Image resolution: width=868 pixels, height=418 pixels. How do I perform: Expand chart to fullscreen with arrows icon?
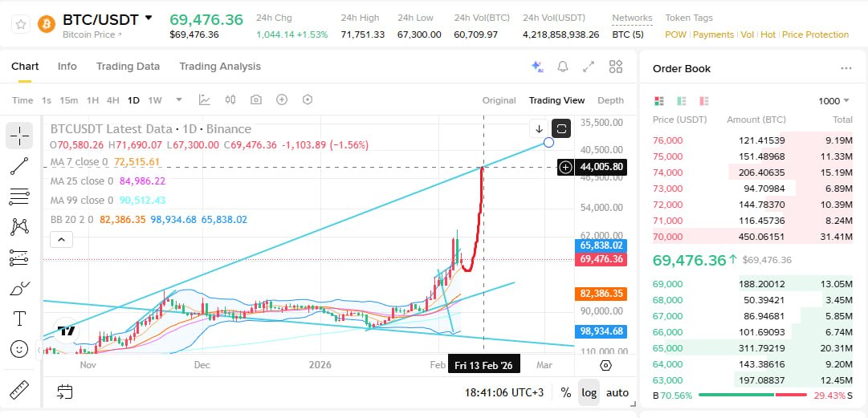(x=589, y=67)
